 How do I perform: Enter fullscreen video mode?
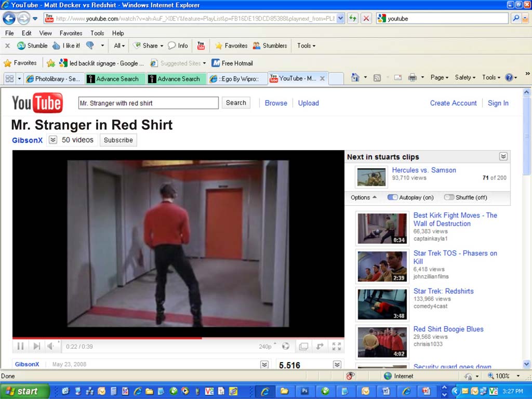click(x=337, y=347)
